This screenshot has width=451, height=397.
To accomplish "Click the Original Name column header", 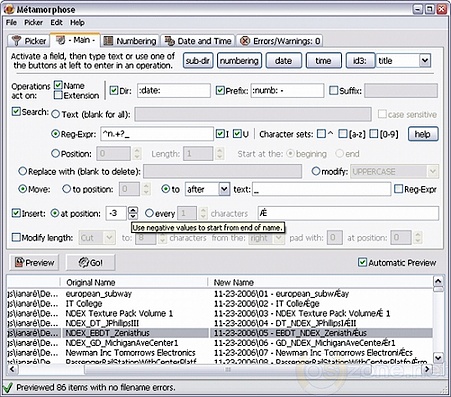I will click(x=134, y=283).
